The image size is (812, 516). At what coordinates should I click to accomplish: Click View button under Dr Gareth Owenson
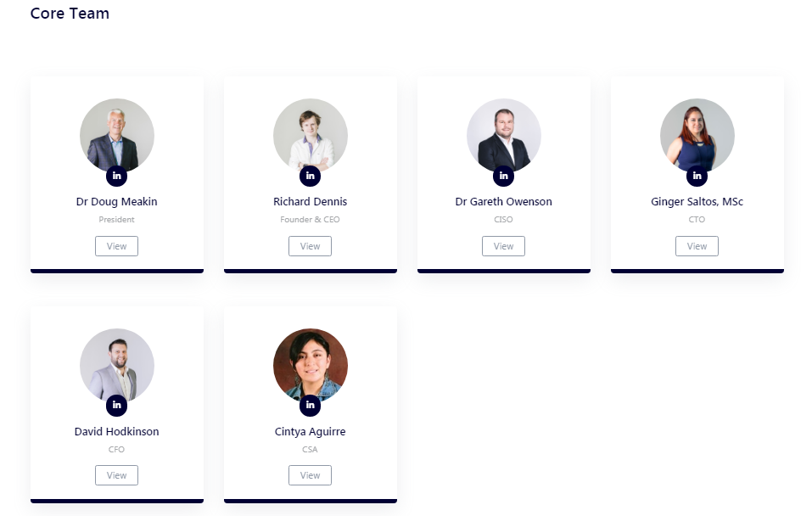[503, 246]
